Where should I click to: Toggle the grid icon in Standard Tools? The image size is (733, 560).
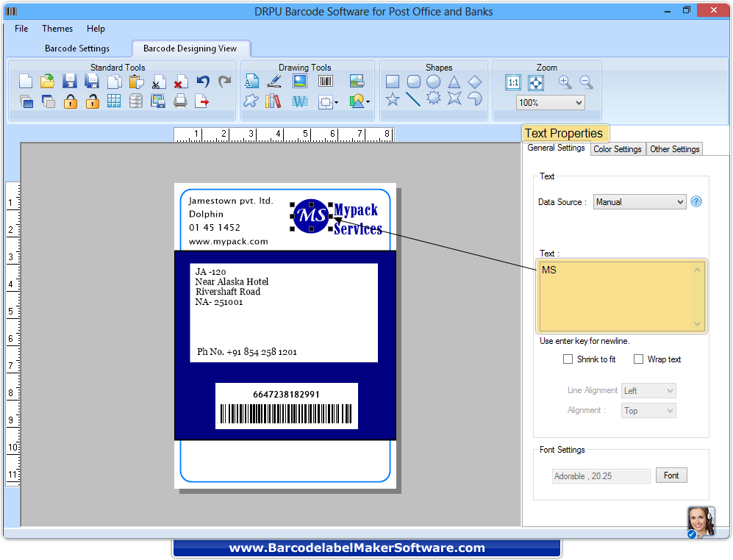point(114,101)
